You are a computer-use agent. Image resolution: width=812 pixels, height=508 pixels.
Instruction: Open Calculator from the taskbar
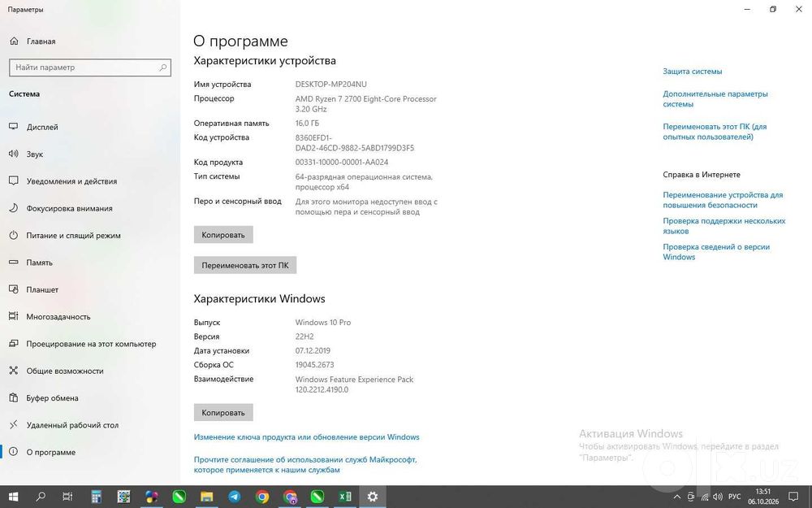[97, 497]
